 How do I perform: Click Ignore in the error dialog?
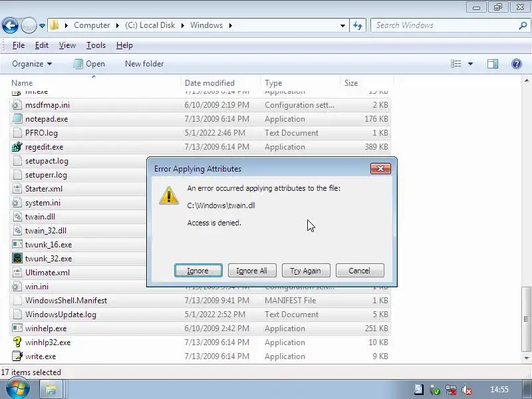(198, 271)
